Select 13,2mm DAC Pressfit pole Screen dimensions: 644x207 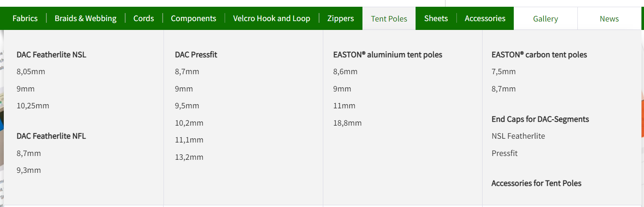pyautogui.click(x=189, y=157)
